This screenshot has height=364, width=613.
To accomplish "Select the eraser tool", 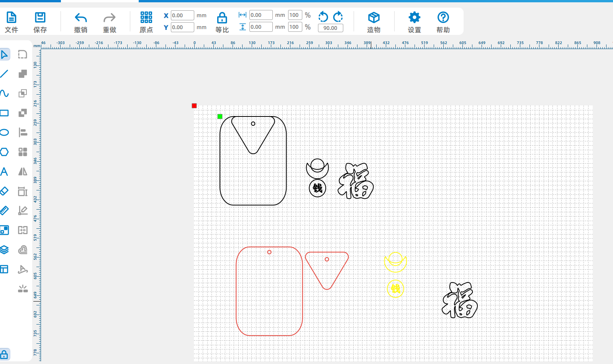I will 4,191.
